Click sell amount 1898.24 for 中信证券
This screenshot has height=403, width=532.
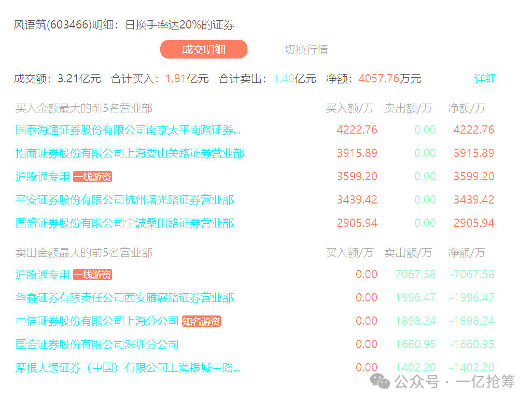pos(416,321)
